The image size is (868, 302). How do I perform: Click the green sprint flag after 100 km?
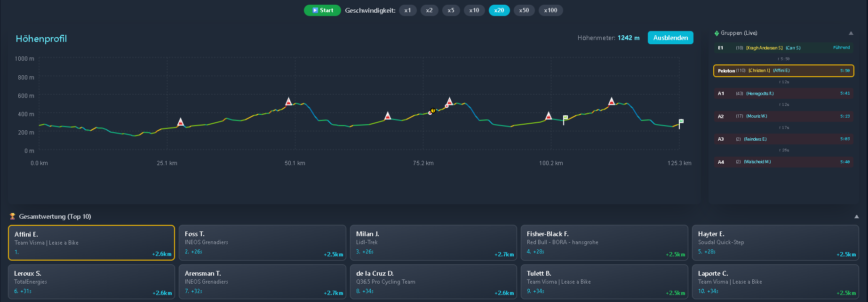[x=565, y=118]
